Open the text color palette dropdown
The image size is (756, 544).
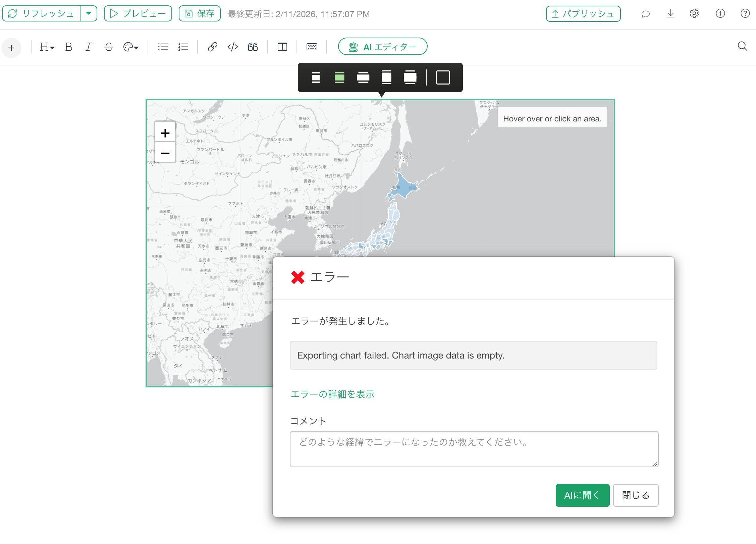point(131,47)
